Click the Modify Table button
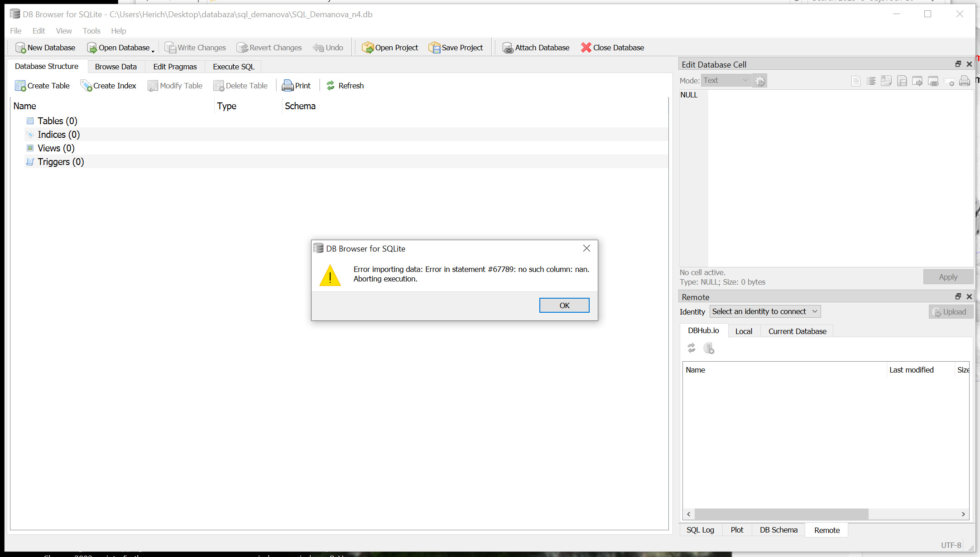 175,86
